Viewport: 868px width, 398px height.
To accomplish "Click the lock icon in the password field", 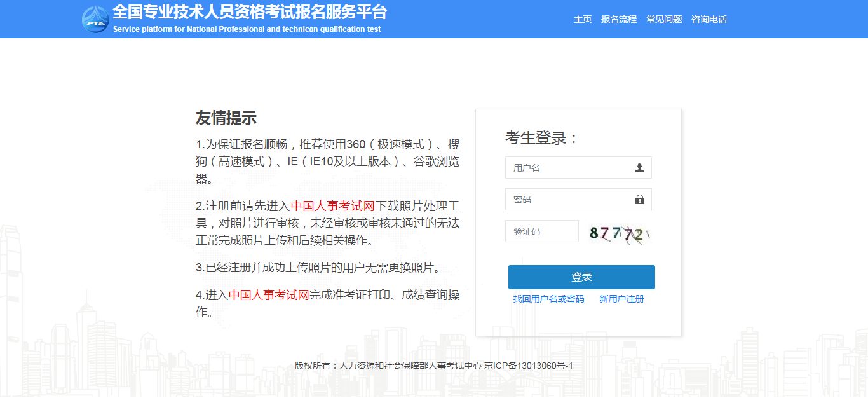I will tap(639, 200).
